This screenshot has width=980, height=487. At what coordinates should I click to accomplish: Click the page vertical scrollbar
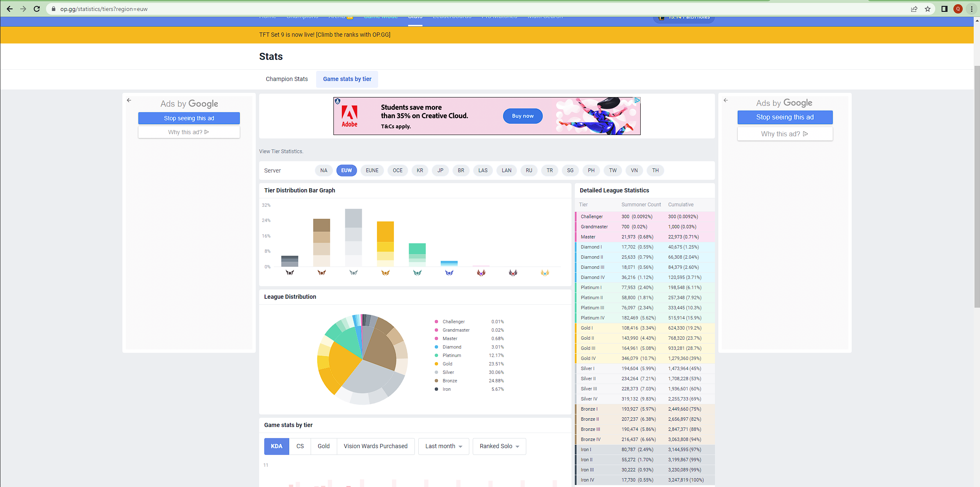tap(977, 186)
